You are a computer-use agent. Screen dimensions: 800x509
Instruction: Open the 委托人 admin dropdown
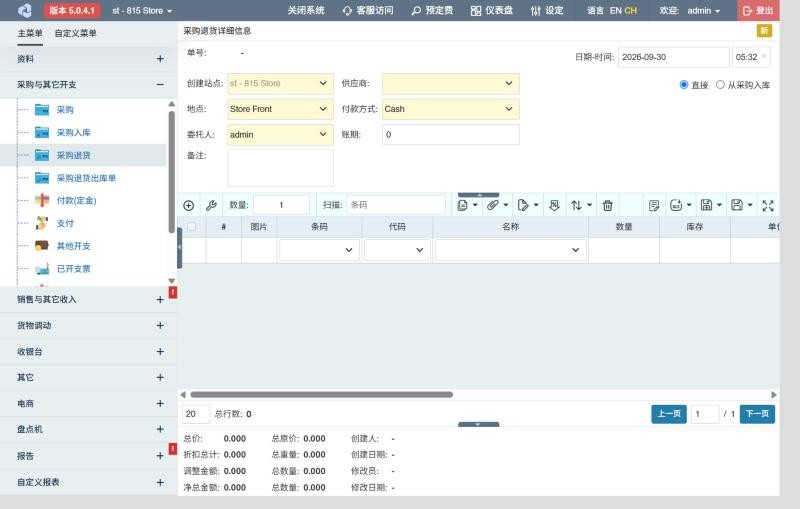280,135
